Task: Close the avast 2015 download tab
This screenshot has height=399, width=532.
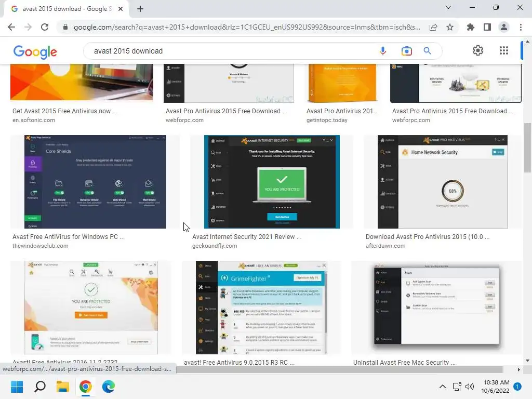Action: [x=121, y=9]
